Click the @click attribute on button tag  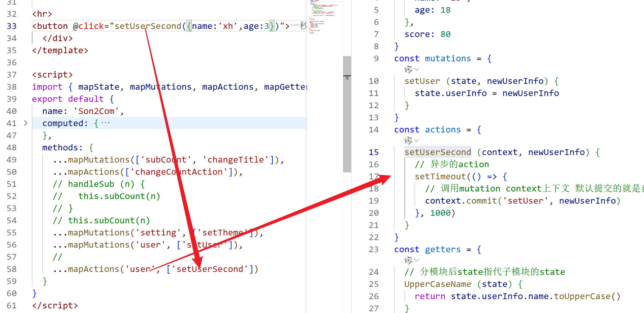tap(88, 26)
